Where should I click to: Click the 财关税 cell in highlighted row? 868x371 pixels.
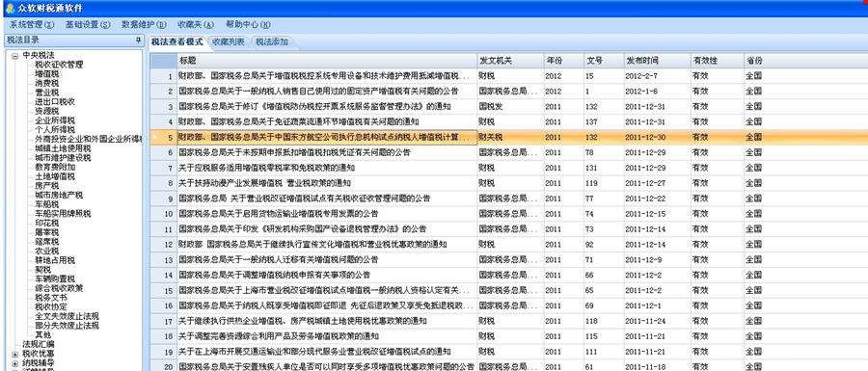[x=510, y=137]
